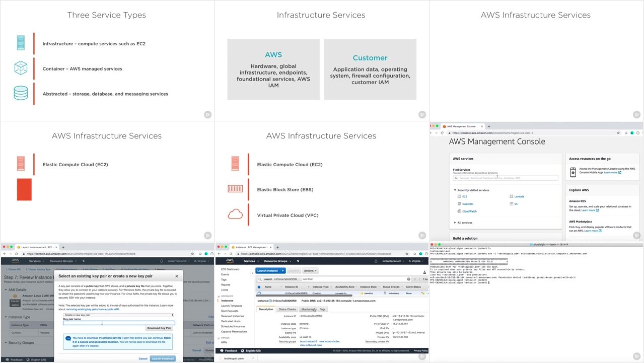The image size is (644, 363).
Task: Select 'Three Service Types' slide thumbnail
Action: click(107, 60)
